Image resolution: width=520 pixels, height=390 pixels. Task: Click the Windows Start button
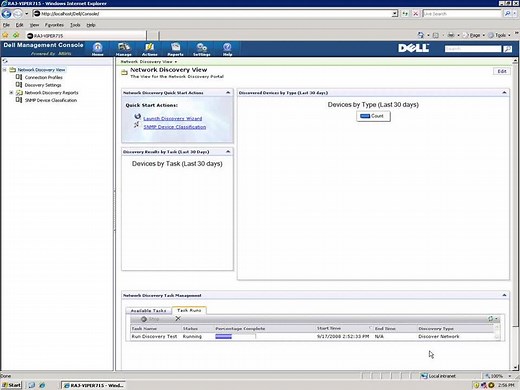tap(11, 385)
